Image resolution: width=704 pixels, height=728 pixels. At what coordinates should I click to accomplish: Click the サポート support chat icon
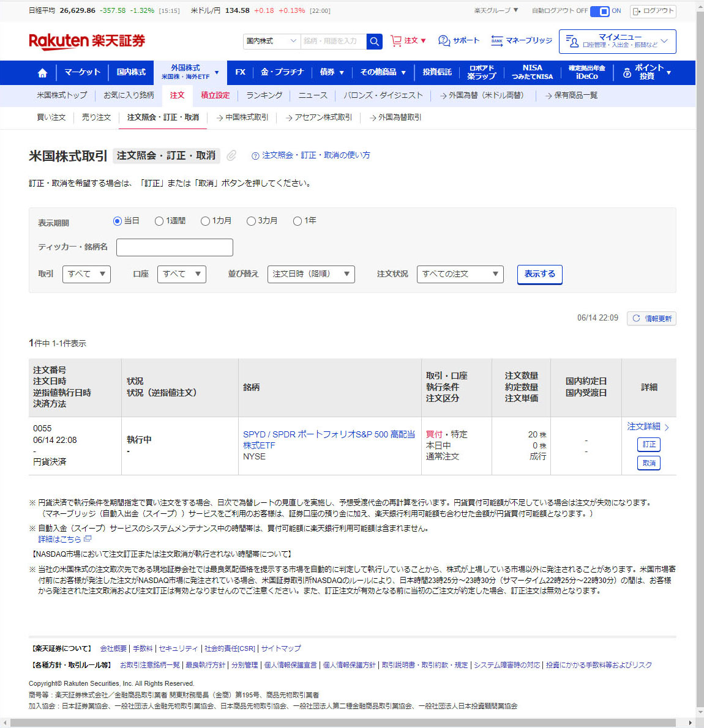point(444,41)
